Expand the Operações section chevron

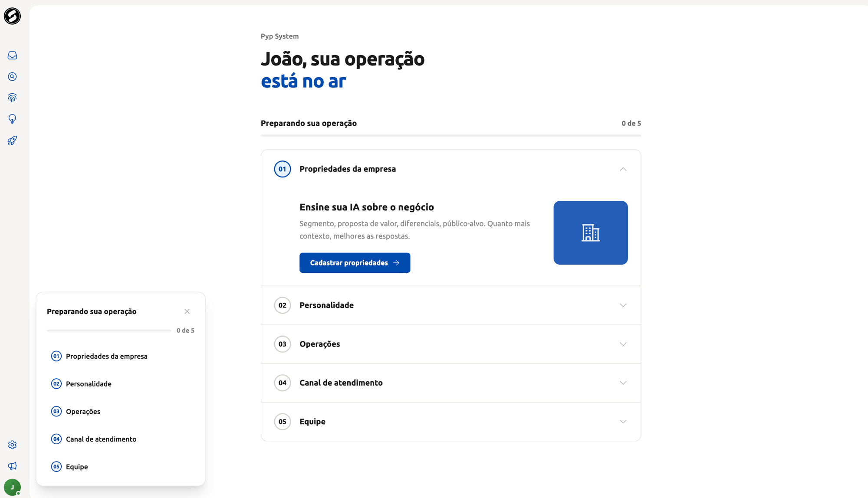click(623, 344)
